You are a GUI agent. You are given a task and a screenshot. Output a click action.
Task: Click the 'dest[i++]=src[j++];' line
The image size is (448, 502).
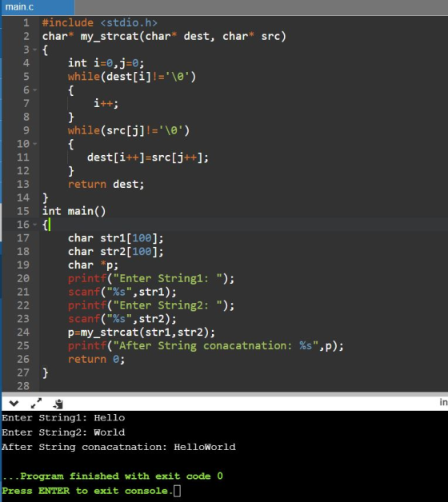point(148,157)
